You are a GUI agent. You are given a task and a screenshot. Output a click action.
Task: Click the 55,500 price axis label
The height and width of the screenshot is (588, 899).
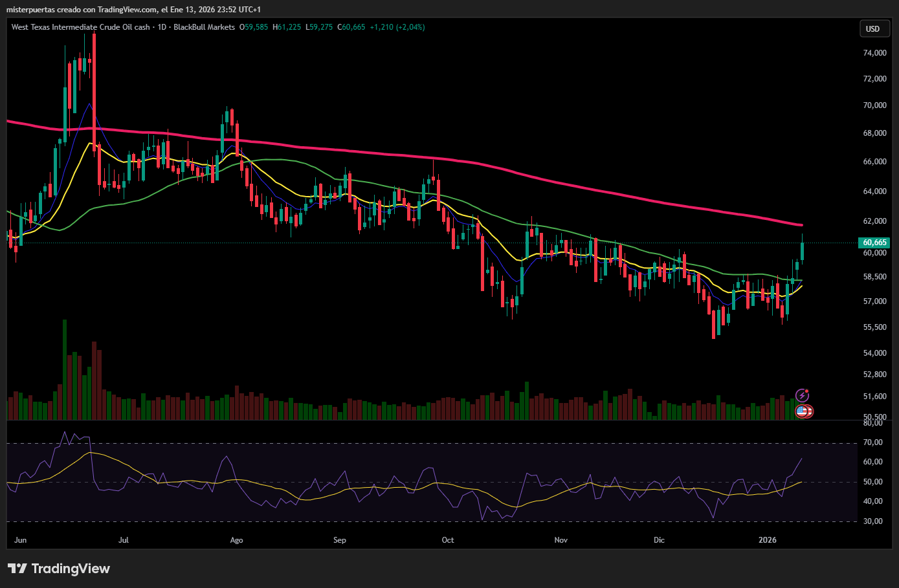click(x=875, y=327)
